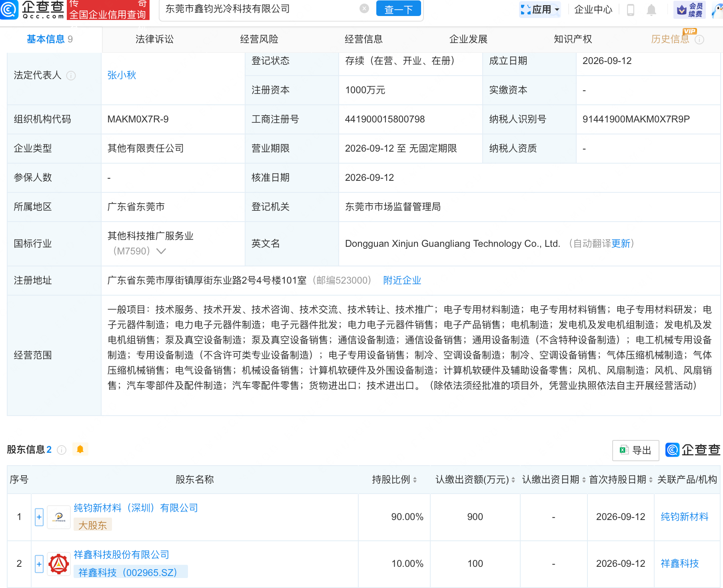
Task: Click the 大股东 tag
Action: (x=93, y=525)
